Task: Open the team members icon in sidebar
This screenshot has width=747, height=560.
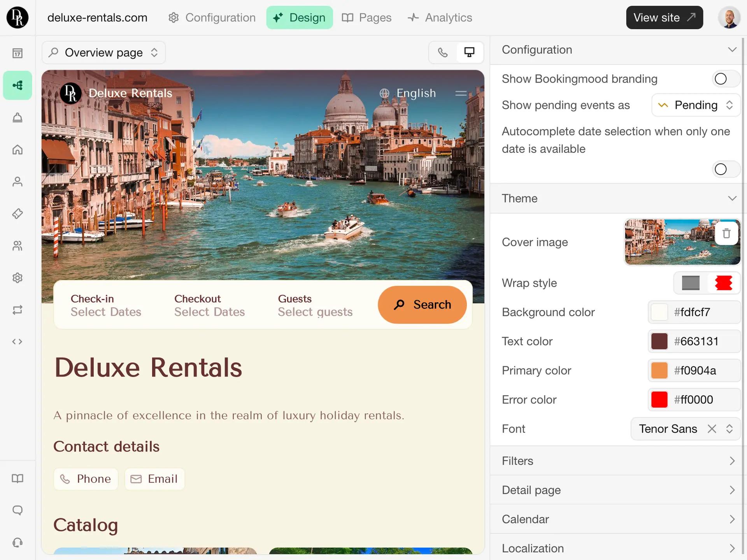Action: [x=18, y=246]
